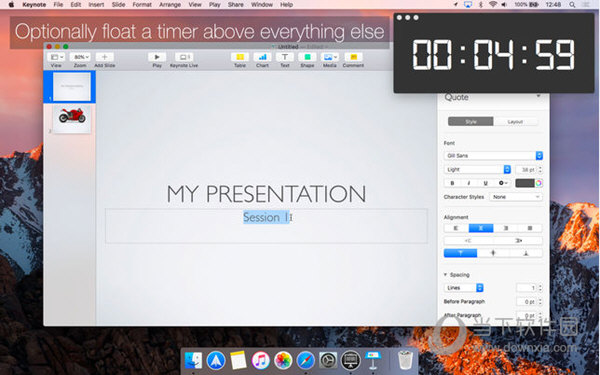Screen dimensions: 600x375
Task: Click the Add Slide plus button
Action: (104, 57)
